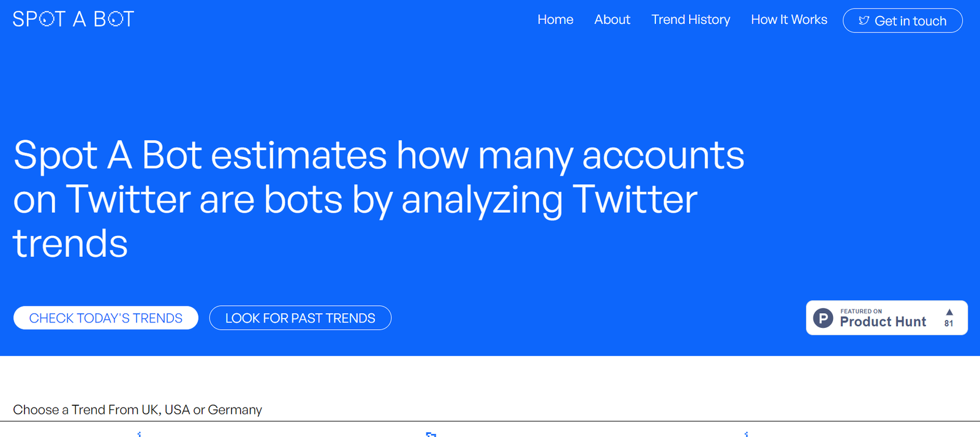This screenshot has width=980, height=437.
Task: Navigate to How It Works
Action: (789, 20)
